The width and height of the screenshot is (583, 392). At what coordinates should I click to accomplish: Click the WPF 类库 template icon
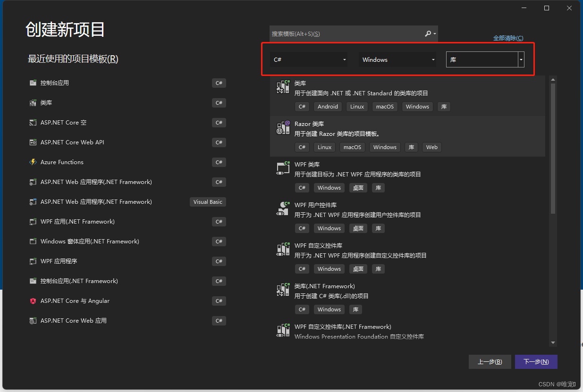point(283,168)
